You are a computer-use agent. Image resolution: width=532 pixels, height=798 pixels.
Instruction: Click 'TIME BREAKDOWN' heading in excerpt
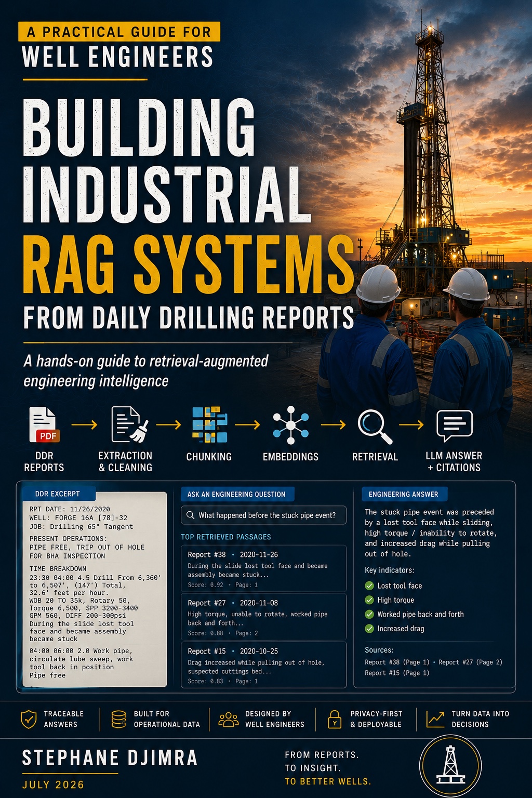[58, 569]
